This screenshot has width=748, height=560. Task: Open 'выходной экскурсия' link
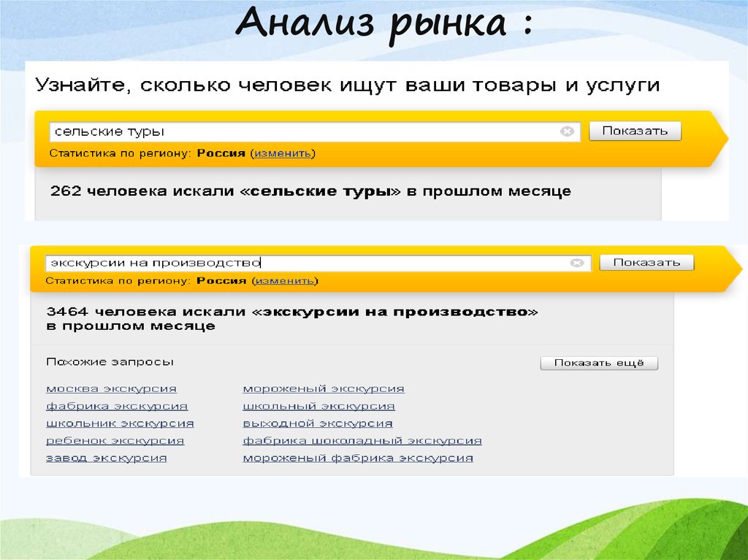pos(318,423)
